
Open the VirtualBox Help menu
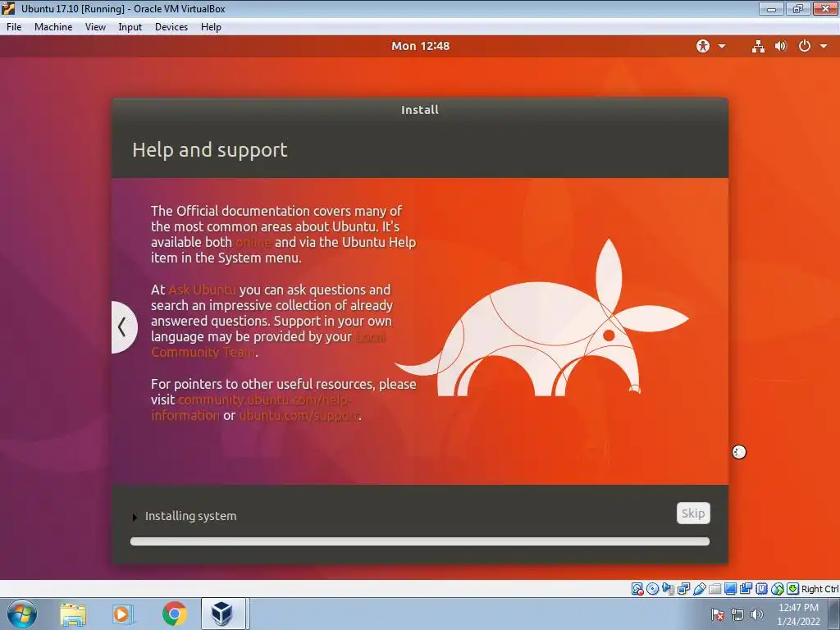pos(211,27)
